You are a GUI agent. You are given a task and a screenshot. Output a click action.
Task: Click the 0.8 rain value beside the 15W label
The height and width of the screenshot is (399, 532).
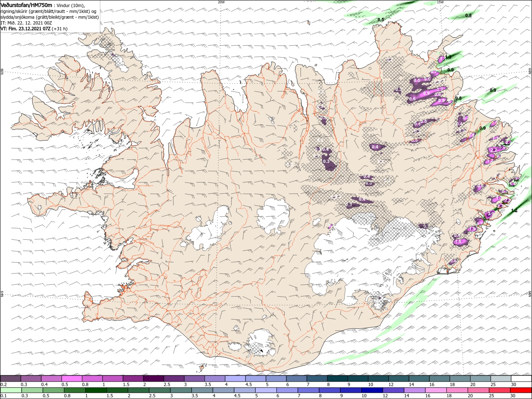pyautogui.click(x=468, y=15)
